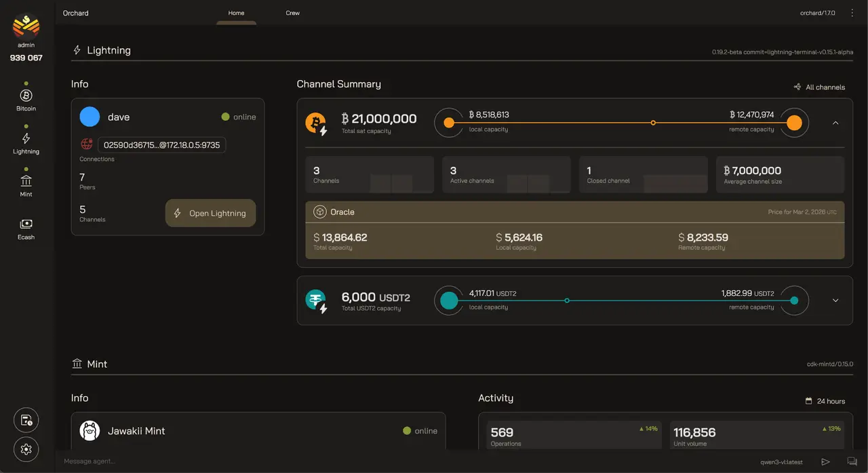868x473 pixels.
Task: Click the Bitcoin capacity bar midpoint marker
Action: pos(653,123)
